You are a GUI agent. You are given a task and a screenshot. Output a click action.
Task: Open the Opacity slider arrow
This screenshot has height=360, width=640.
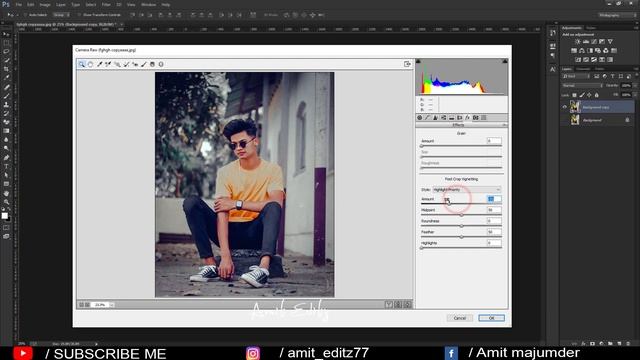[635, 86]
